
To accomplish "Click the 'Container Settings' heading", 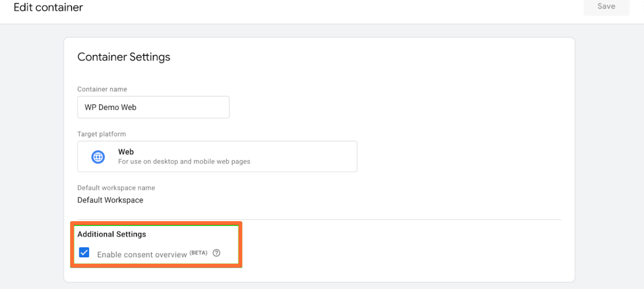I will tap(124, 57).
